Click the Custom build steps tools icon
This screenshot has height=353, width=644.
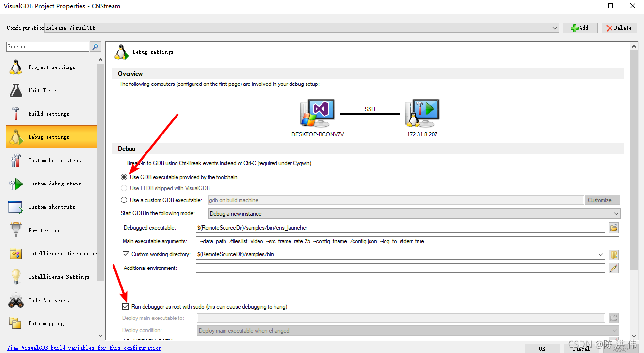[16, 160]
